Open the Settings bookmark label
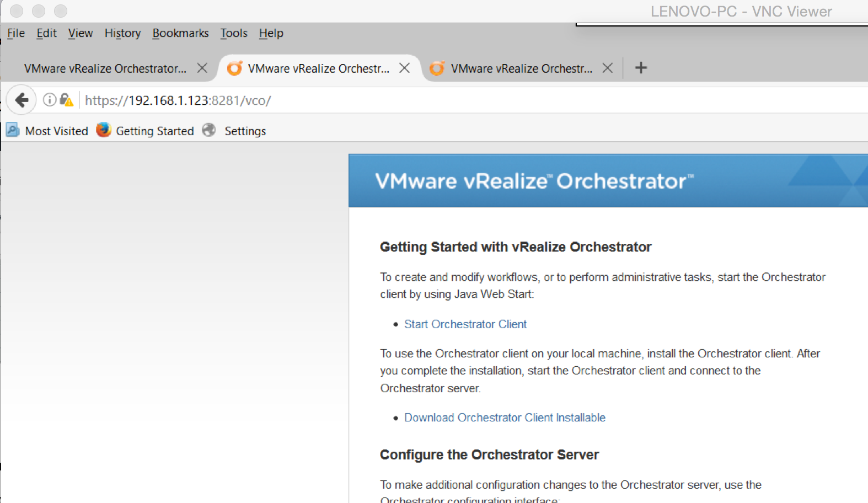The image size is (868, 503). pyautogui.click(x=245, y=131)
